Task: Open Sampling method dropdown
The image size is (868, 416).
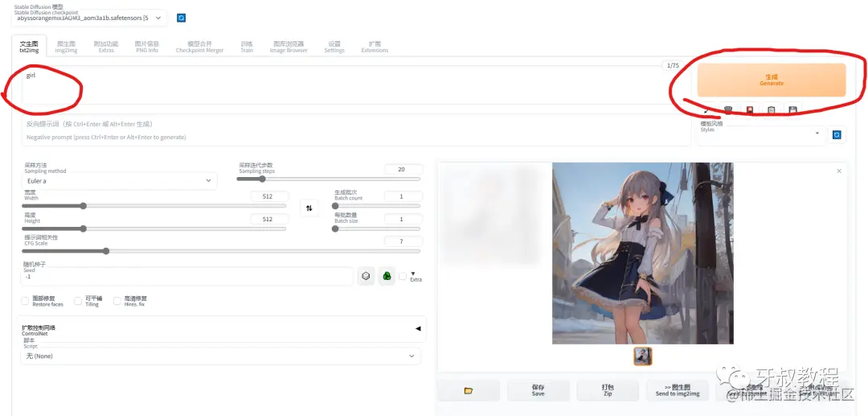Action: pos(119,180)
